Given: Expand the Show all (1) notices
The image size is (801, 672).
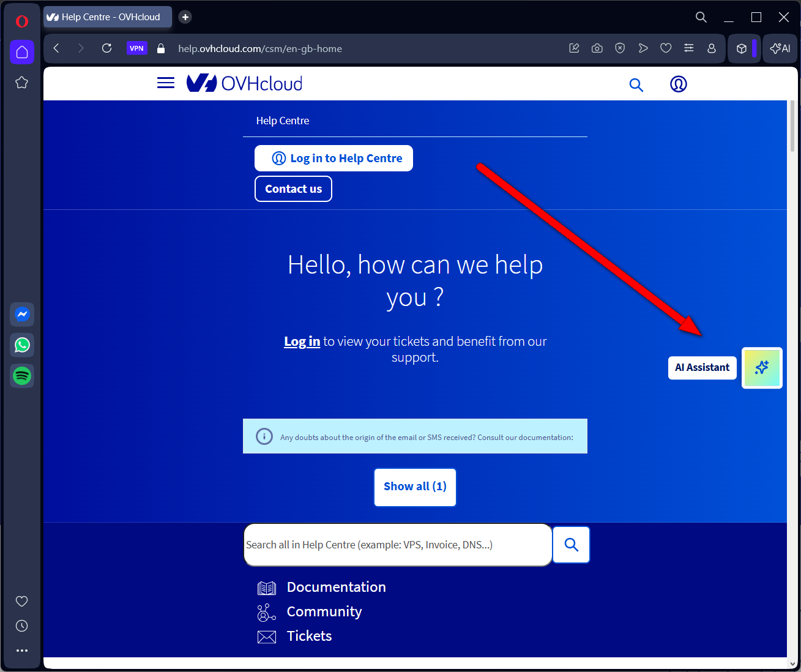Looking at the screenshot, I should [415, 487].
